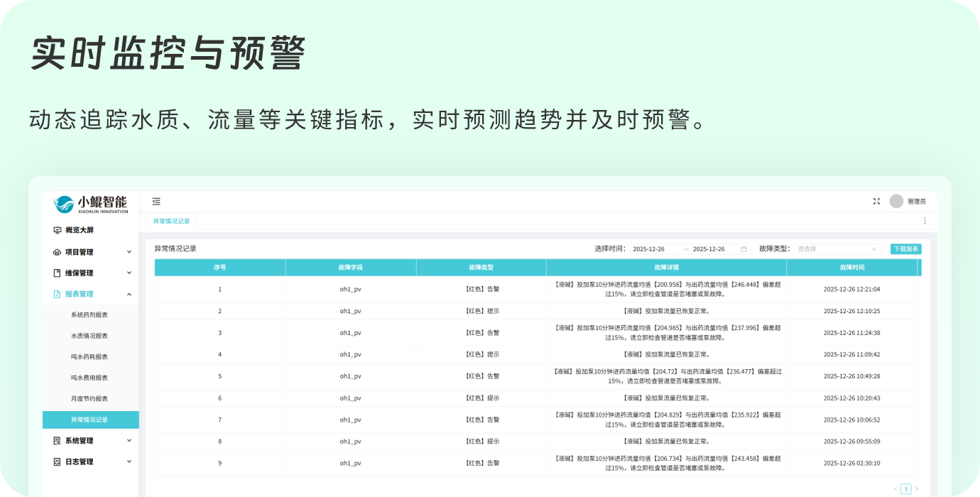Open the 故障类型 dropdown selector
The width and height of the screenshot is (980, 497).
tap(837, 249)
